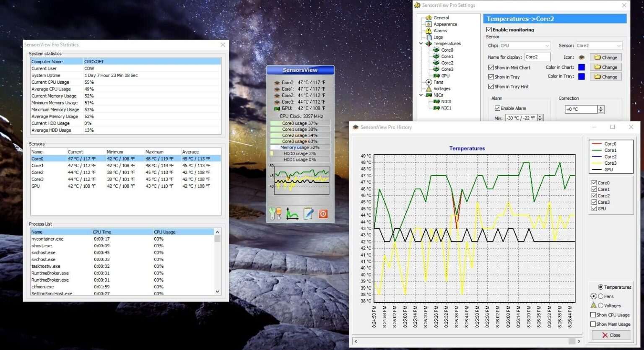Open the General settings page

[x=429, y=18]
